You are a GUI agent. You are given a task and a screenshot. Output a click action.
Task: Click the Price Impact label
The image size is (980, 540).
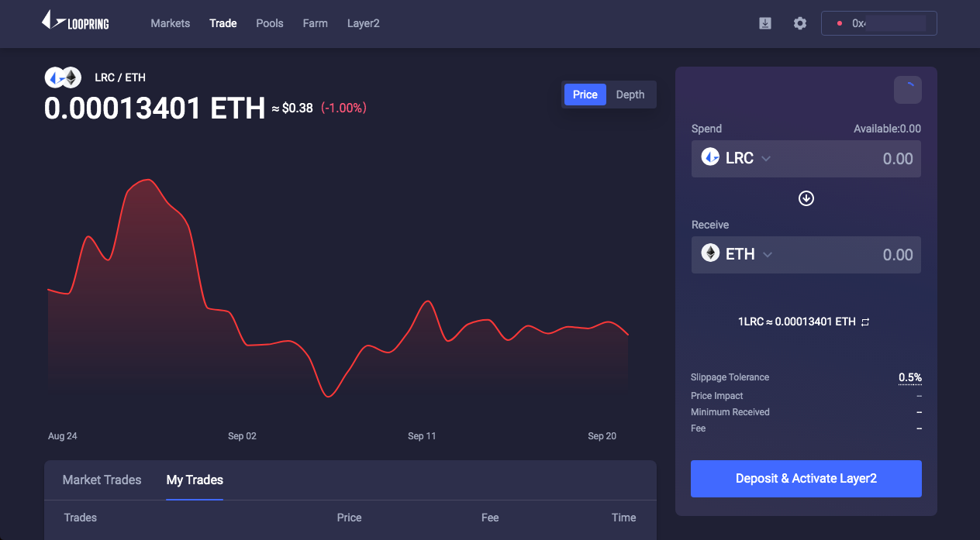[x=717, y=396]
